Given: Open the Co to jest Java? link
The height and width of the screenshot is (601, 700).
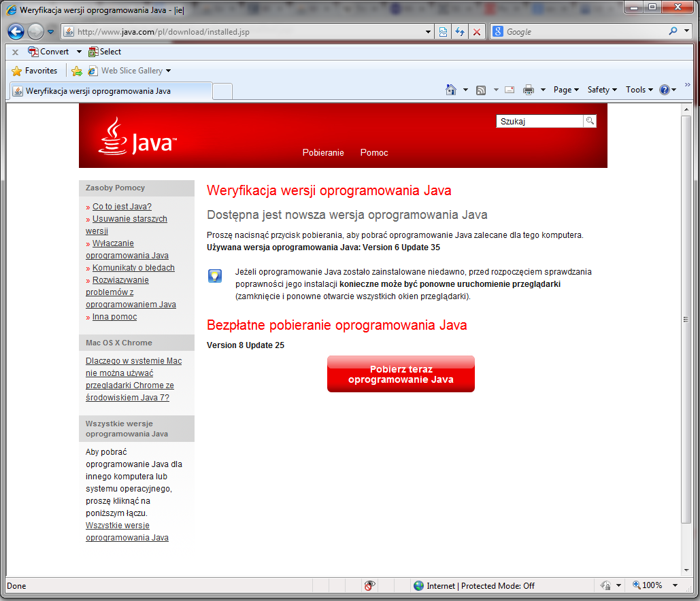Looking at the screenshot, I should tap(122, 207).
